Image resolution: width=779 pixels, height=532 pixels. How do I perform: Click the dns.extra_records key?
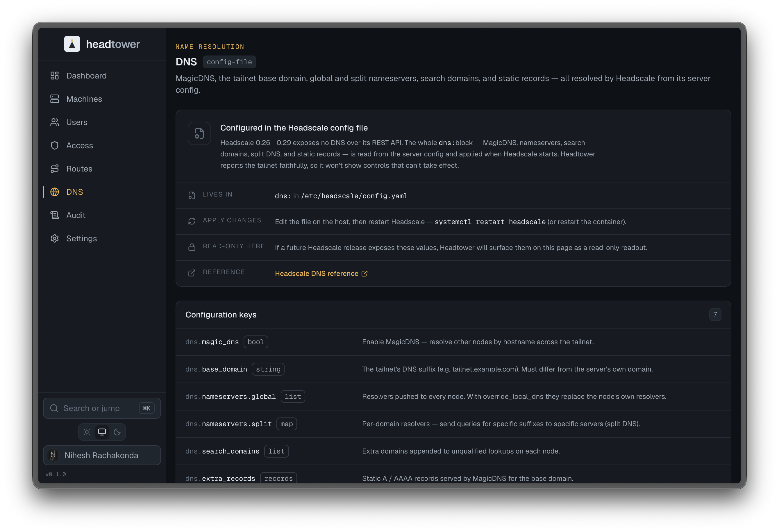coord(220,479)
